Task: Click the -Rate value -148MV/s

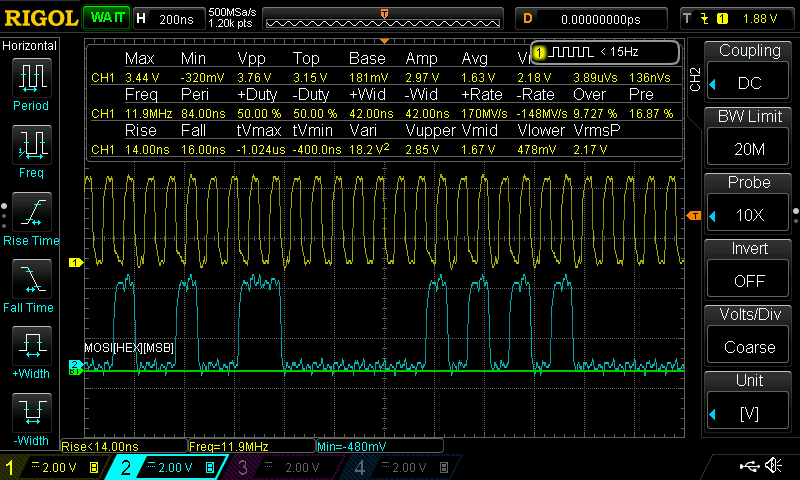Action: (542, 113)
